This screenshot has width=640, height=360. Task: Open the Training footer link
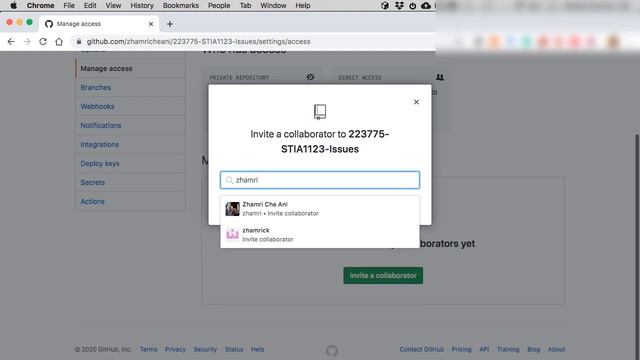coord(508,349)
